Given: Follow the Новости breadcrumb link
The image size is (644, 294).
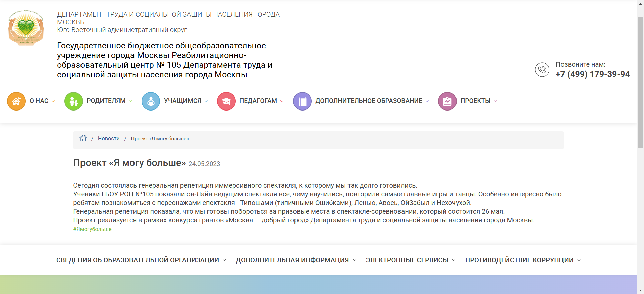Looking at the screenshot, I should [x=109, y=139].
